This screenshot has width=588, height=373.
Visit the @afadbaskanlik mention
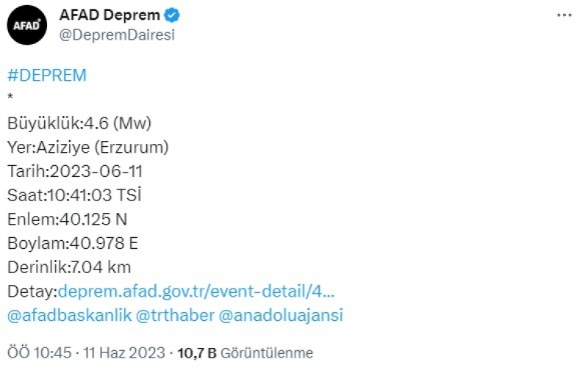70,316
